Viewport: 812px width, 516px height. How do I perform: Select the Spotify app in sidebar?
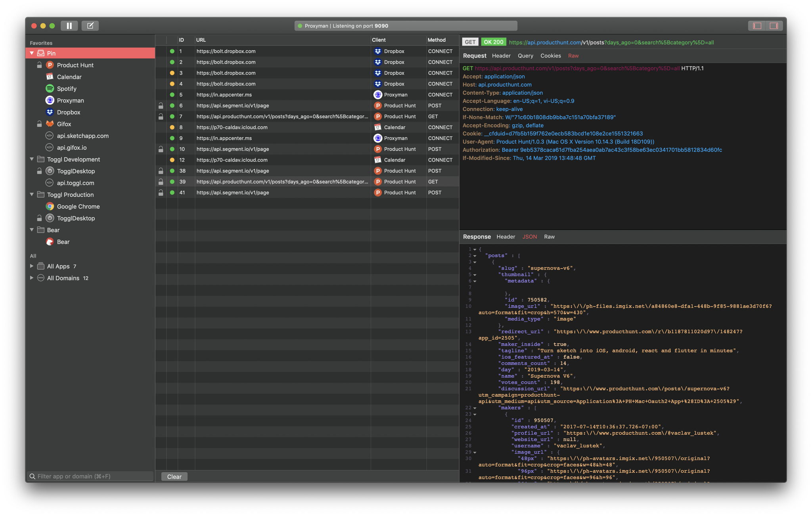point(66,89)
